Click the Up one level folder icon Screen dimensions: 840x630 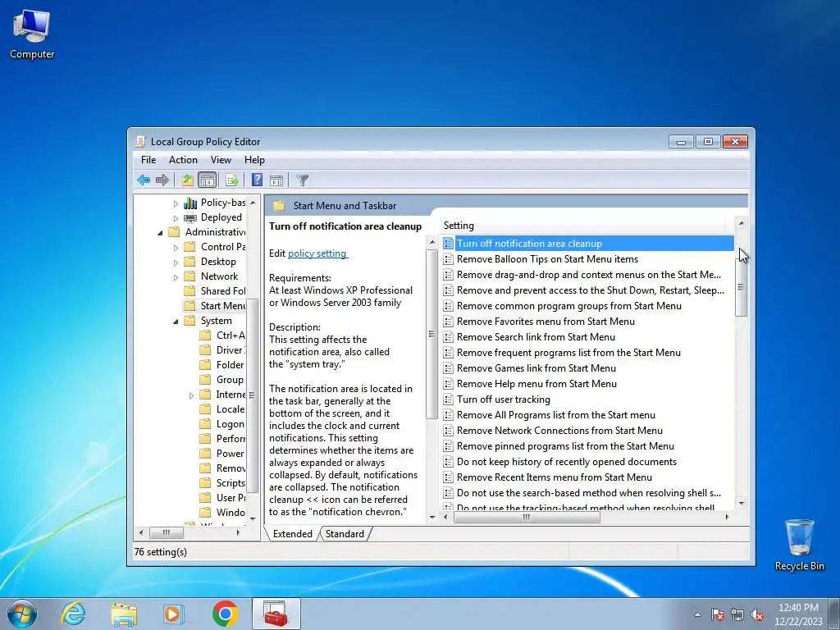point(188,180)
